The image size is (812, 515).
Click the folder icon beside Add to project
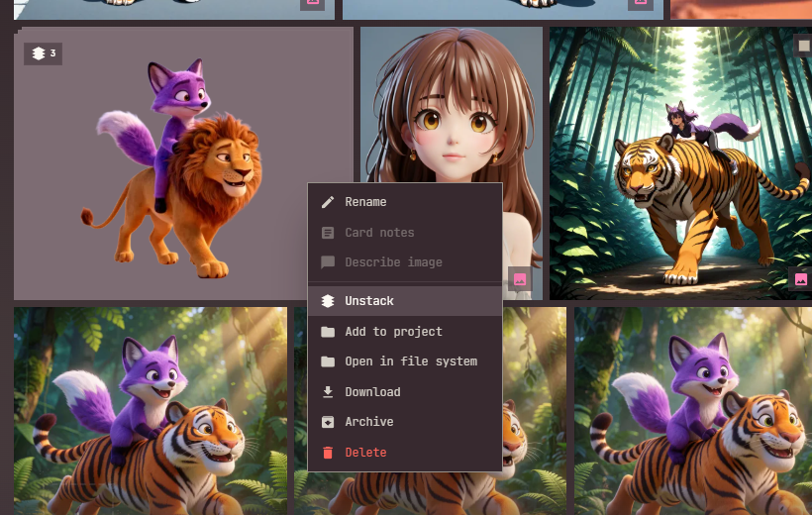(x=328, y=332)
